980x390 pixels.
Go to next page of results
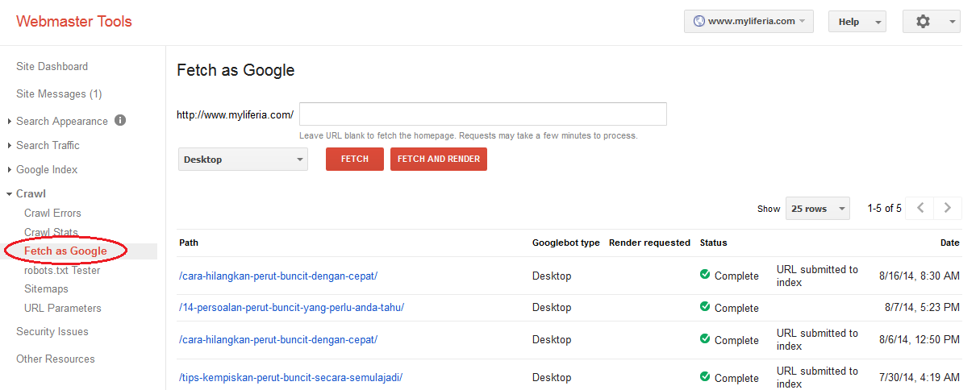948,208
